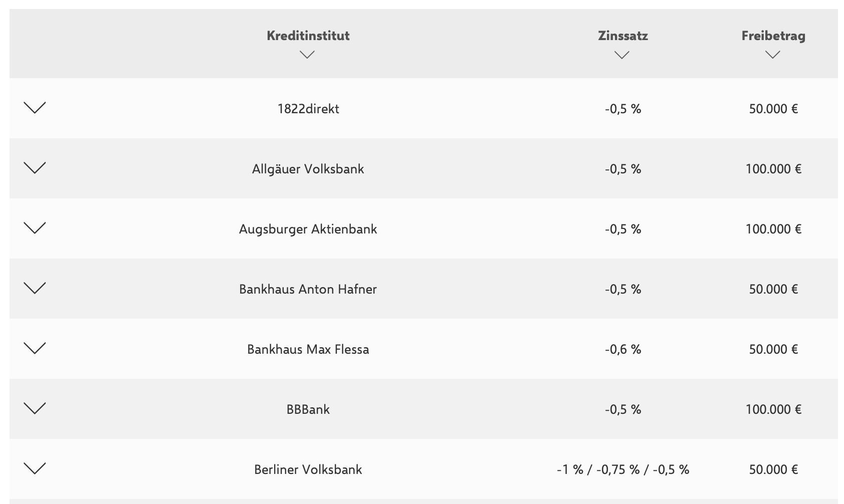Click the Allgäuer Volksbank name

(x=308, y=169)
